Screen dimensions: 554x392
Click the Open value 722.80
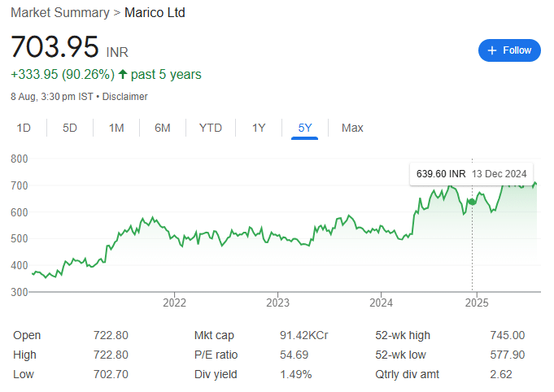(x=111, y=335)
